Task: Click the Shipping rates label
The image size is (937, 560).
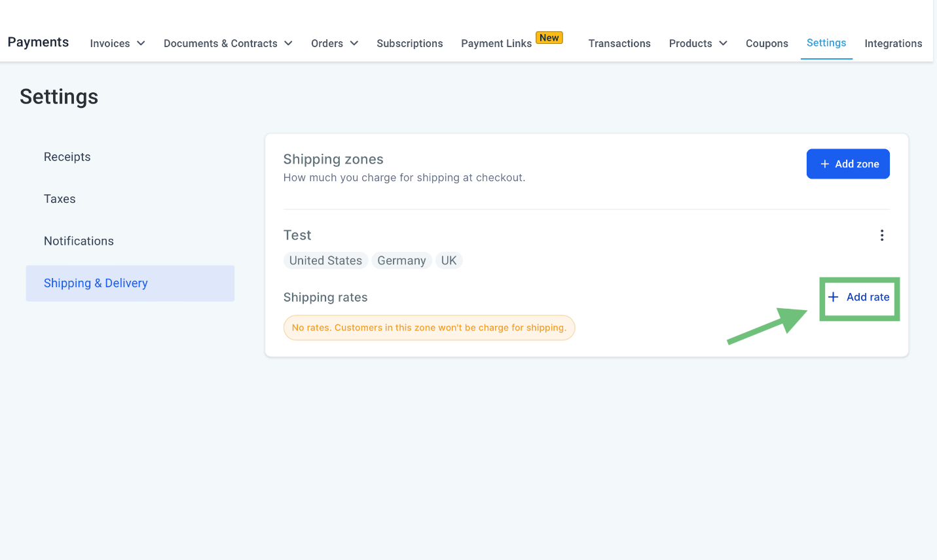Action: 325,297
